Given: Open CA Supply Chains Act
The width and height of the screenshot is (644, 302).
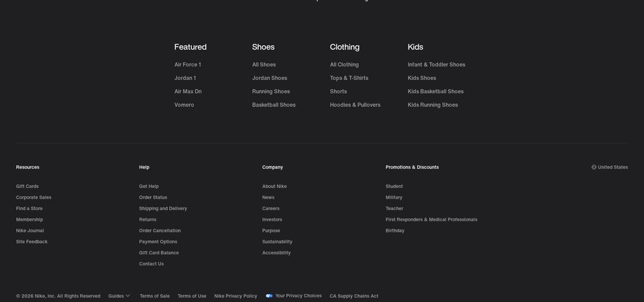Looking at the screenshot, I should [x=354, y=296].
